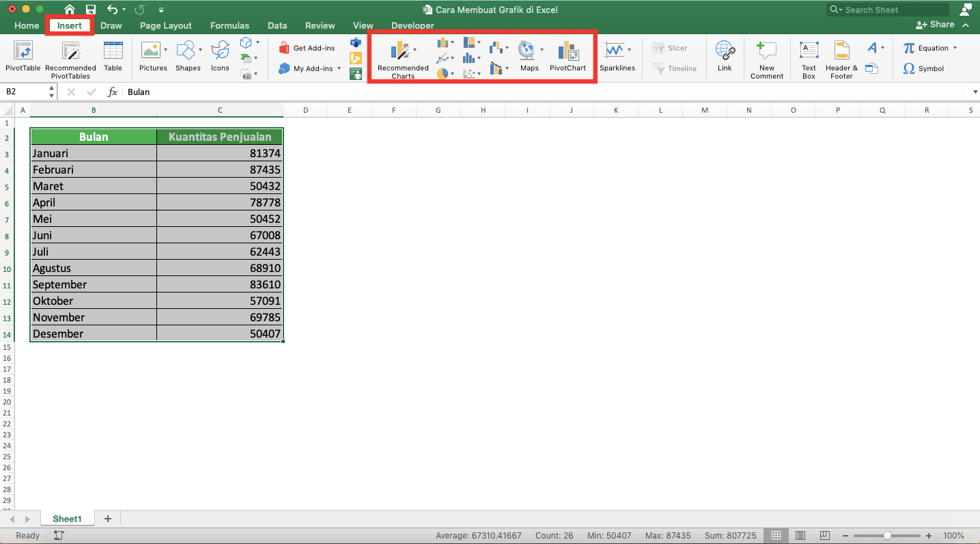Insert a PivotTable
The height and width of the screenshot is (544, 980).
[x=23, y=57]
